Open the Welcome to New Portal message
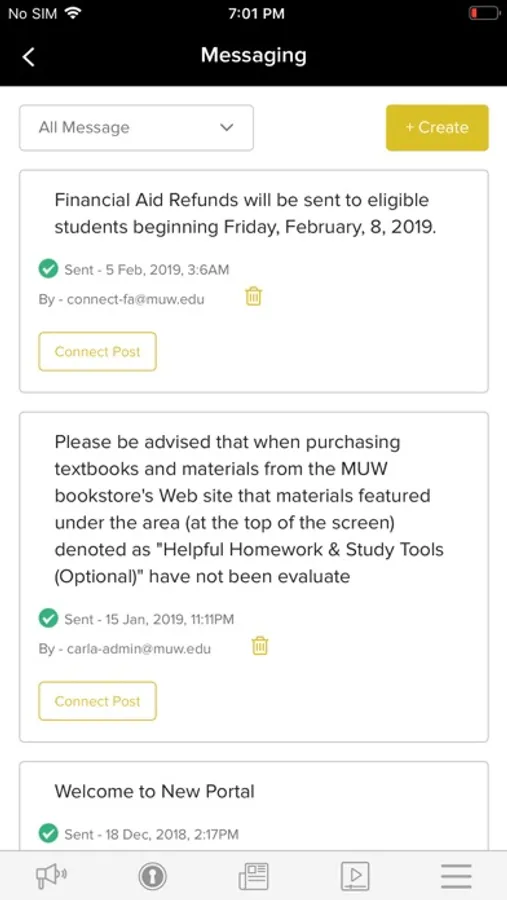The height and width of the screenshot is (900, 507). (154, 792)
